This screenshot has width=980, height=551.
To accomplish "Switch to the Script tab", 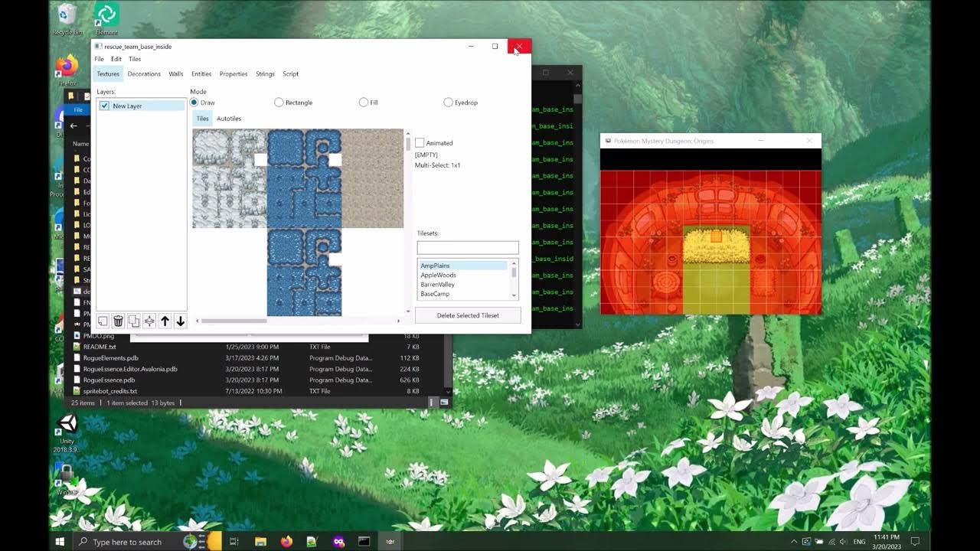I will [x=290, y=74].
